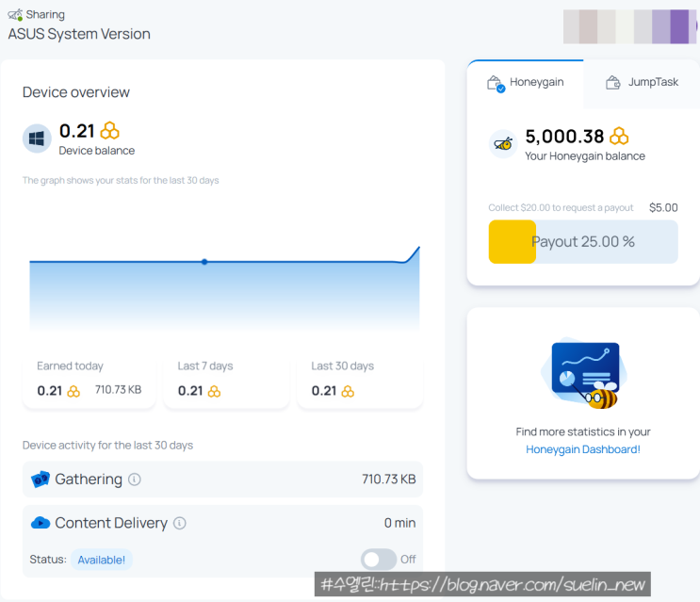
Task: Click the Available! status badge
Action: pos(102,560)
